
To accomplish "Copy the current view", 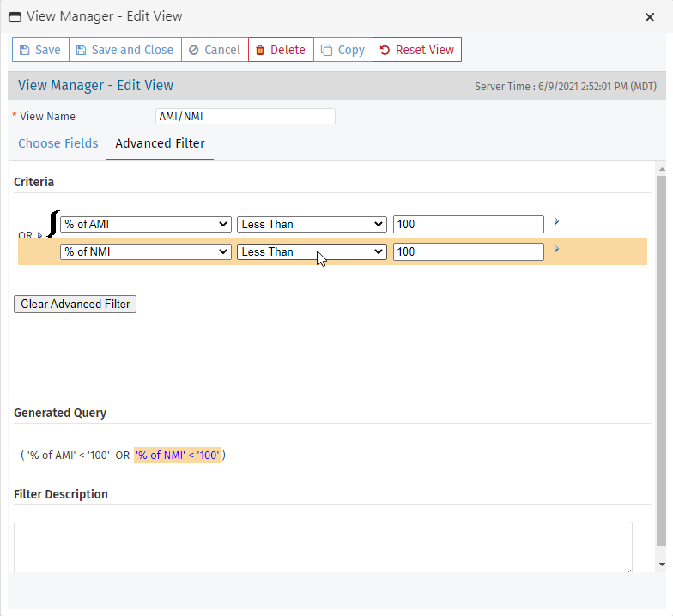I will (343, 50).
